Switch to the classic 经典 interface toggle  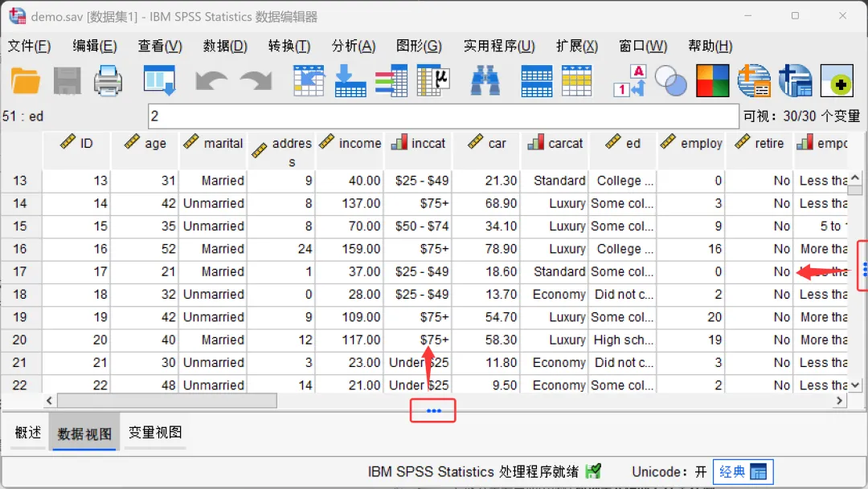[743, 472]
